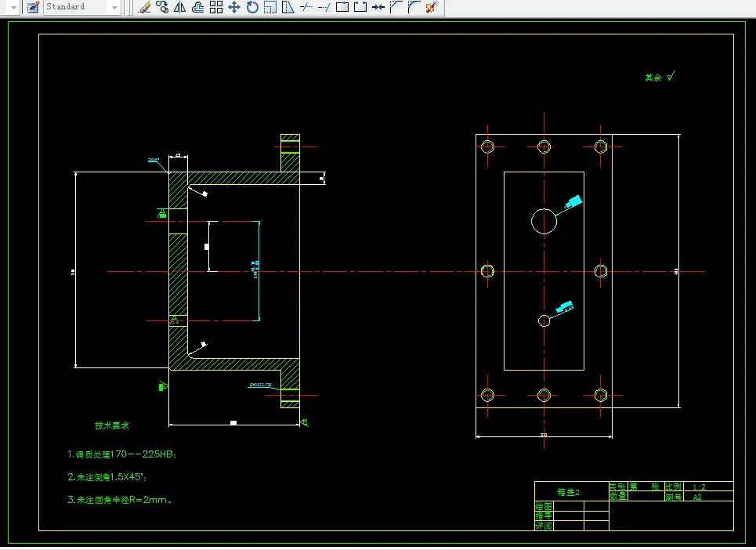Screen dimensions: 756x550
Task: Expand the partially visible leftmost toolbar dropdown arrow
Action: point(13,7)
